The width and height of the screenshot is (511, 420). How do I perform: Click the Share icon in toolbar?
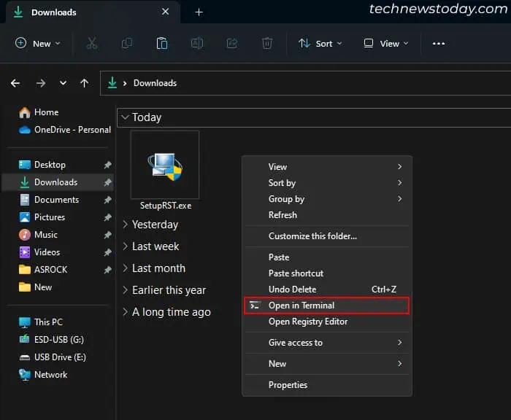(x=232, y=44)
